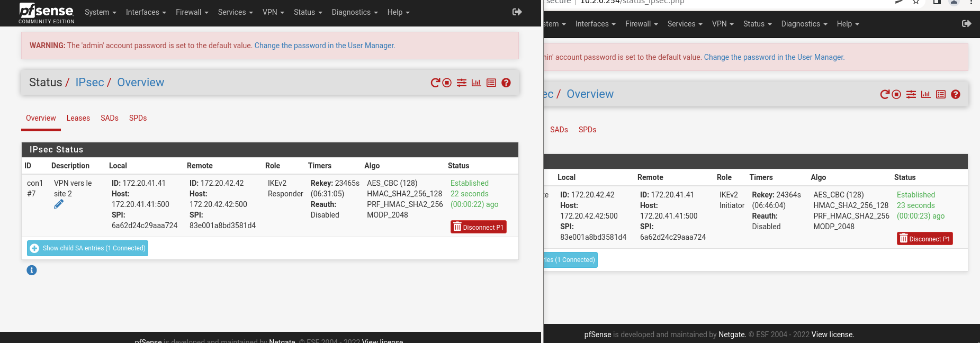Viewport: 980px width, 343px height.
Task: Click the red help icon in left window
Action: pos(506,83)
